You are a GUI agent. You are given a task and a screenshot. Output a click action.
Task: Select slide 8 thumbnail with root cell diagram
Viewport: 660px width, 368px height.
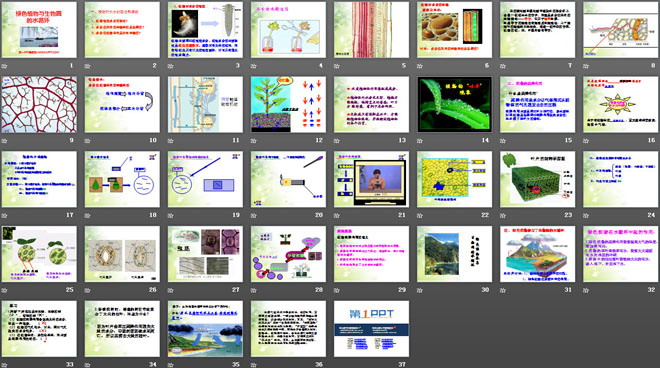(621, 30)
